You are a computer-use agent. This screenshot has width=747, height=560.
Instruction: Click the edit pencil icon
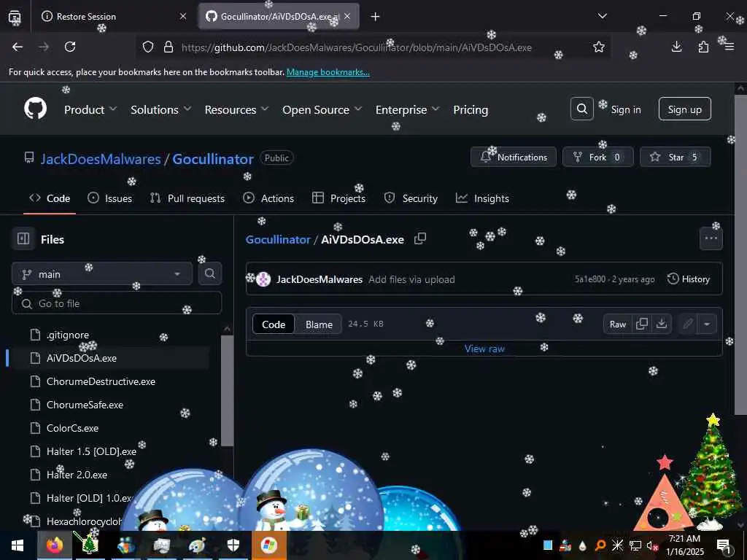(687, 324)
